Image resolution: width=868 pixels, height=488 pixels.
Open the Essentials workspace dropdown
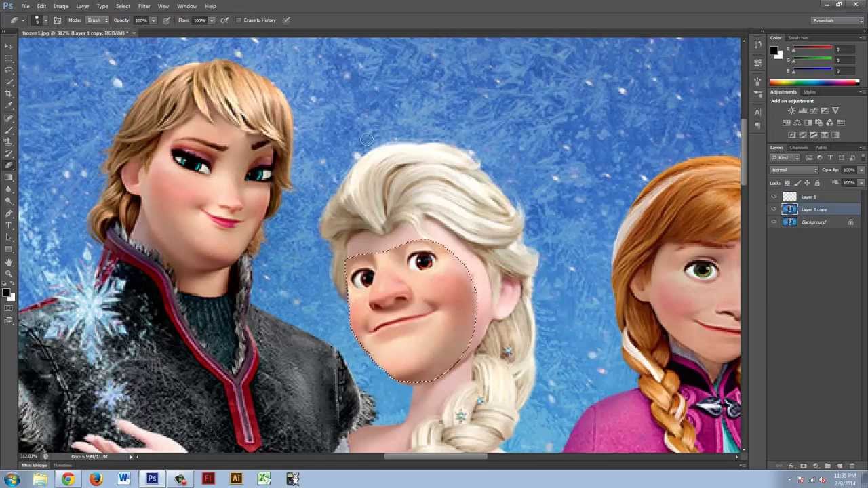(x=837, y=20)
